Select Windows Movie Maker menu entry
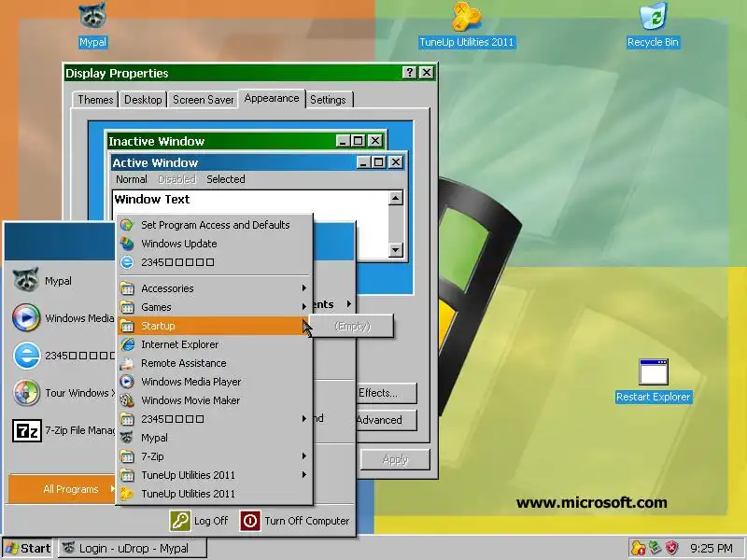747x560 pixels. (215, 400)
